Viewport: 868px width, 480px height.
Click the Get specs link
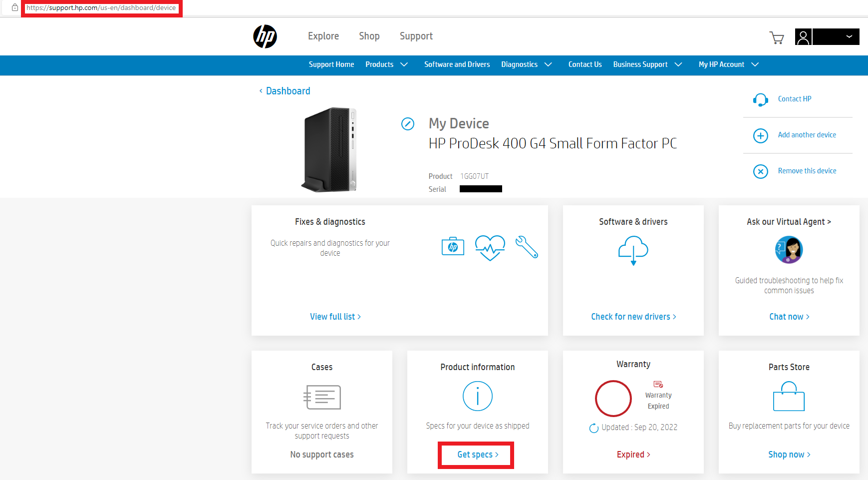tap(476, 455)
